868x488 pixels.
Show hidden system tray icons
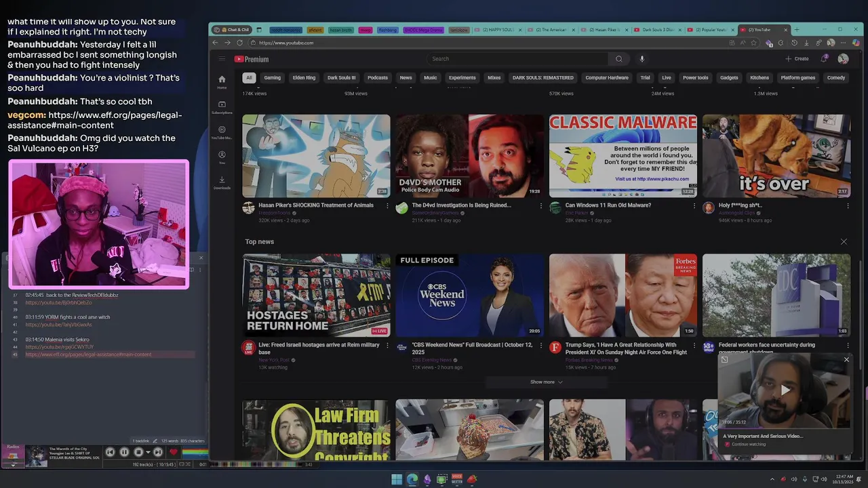click(x=772, y=479)
